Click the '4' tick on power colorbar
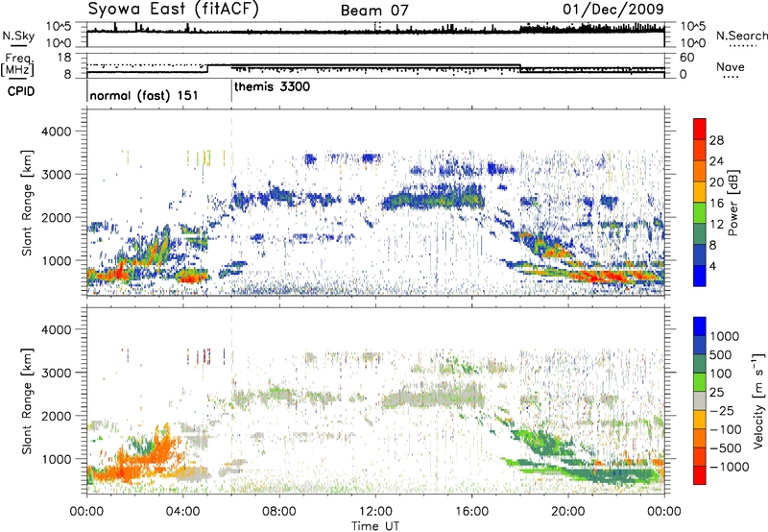The image size is (768, 532). 712,266
